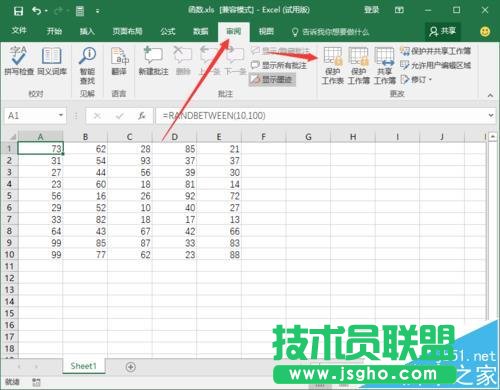Click the Name Box showing A1
The width and height of the screenshot is (500, 390).
coord(31,116)
